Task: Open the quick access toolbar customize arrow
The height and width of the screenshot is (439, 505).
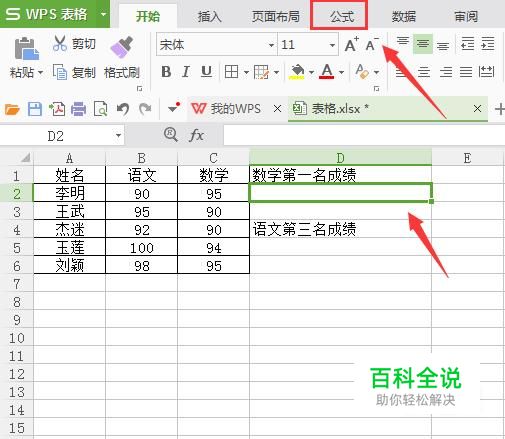Action: point(174,108)
